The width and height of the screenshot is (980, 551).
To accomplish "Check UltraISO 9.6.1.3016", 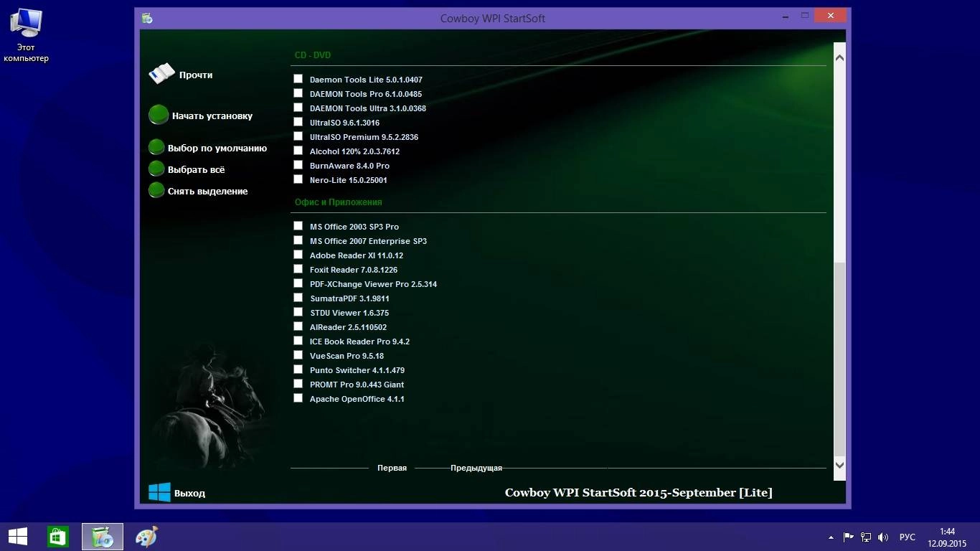I will pyautogui.click(x=298, y=122).
